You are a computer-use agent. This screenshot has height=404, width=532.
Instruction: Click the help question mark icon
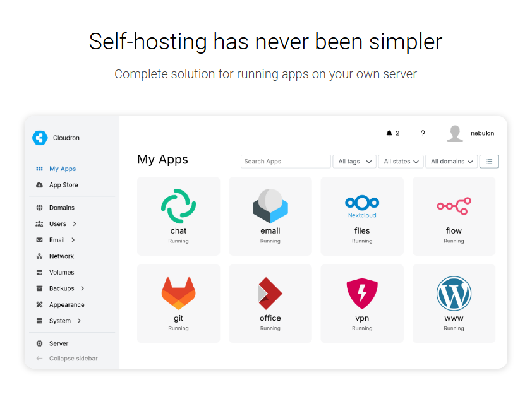[423, 133]
